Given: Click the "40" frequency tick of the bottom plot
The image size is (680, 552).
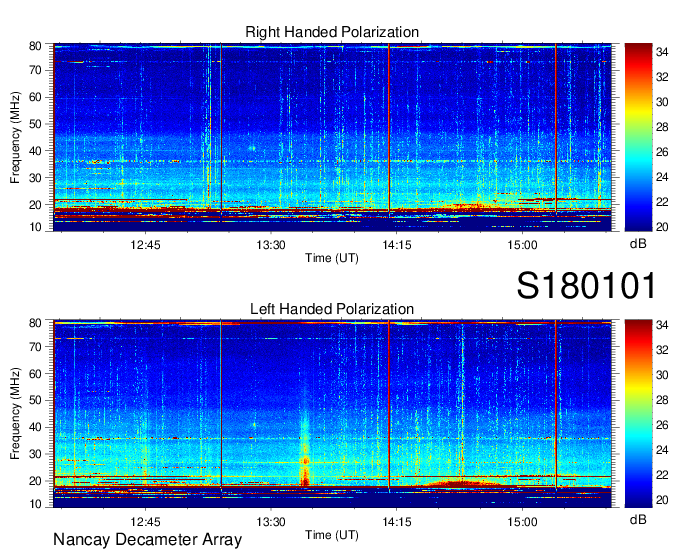Looking at the screenshot, I should 35,427.
